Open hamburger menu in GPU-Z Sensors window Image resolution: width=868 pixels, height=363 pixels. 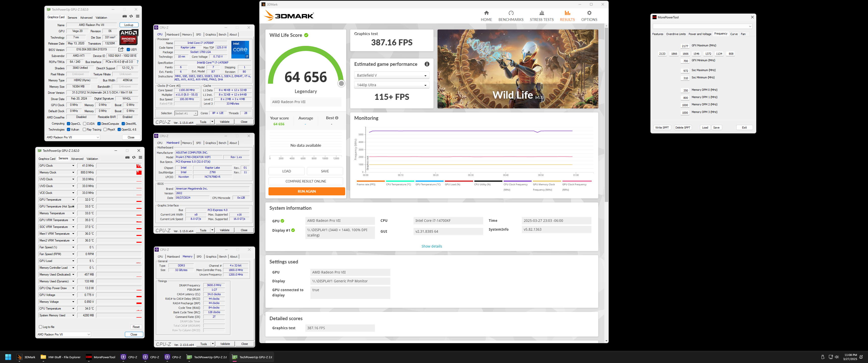(x=140, y=157)
